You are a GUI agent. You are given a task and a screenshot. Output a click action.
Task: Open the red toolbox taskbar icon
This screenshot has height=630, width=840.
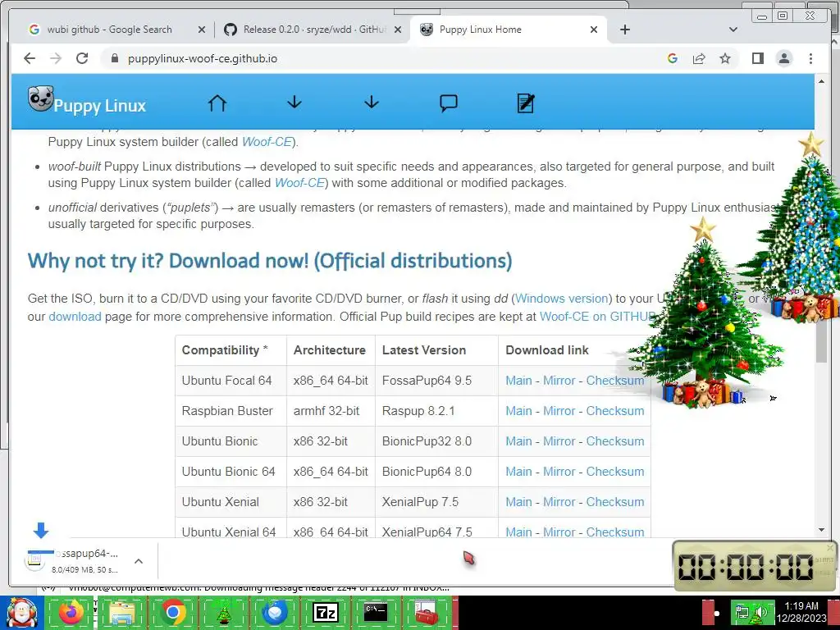[427, 612]
